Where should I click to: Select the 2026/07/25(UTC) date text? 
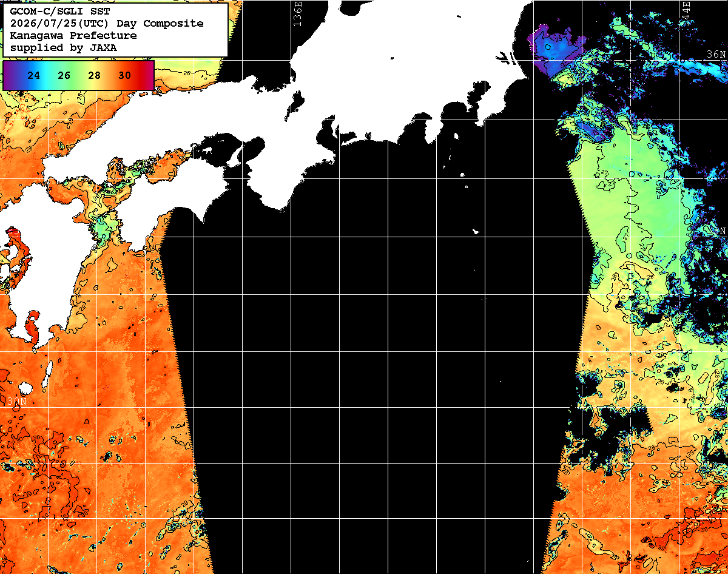coord(61,24)
